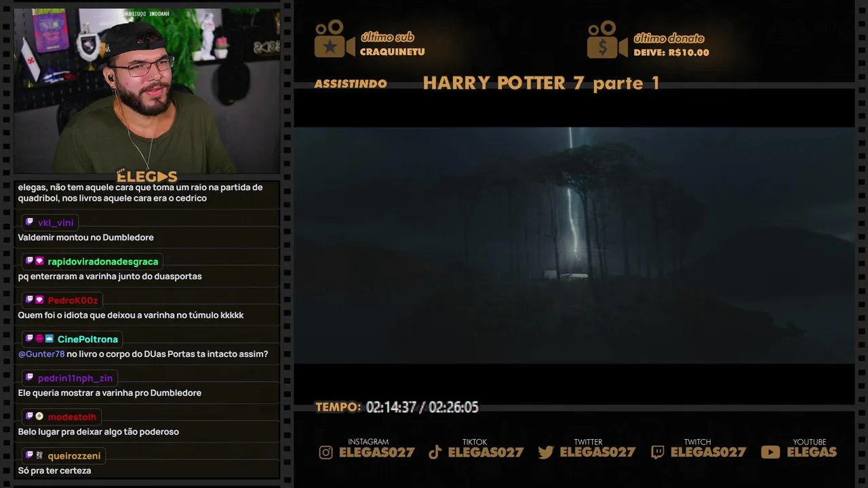Open CinePoltrona chat username
This screenshot has width=868, height=488.
pos(87,339)
